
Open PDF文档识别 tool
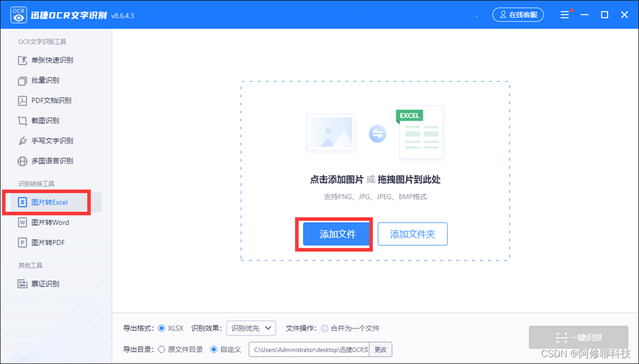(x=51, y=101)
